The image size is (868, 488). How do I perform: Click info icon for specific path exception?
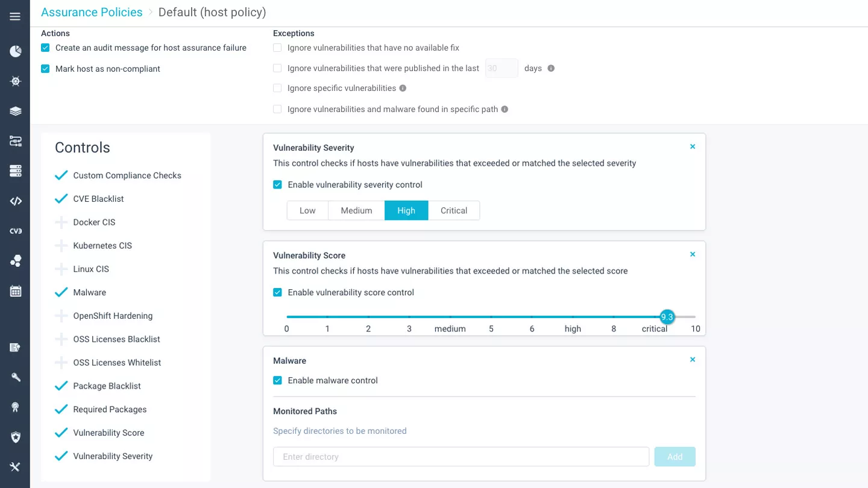(x=505, y=109)
